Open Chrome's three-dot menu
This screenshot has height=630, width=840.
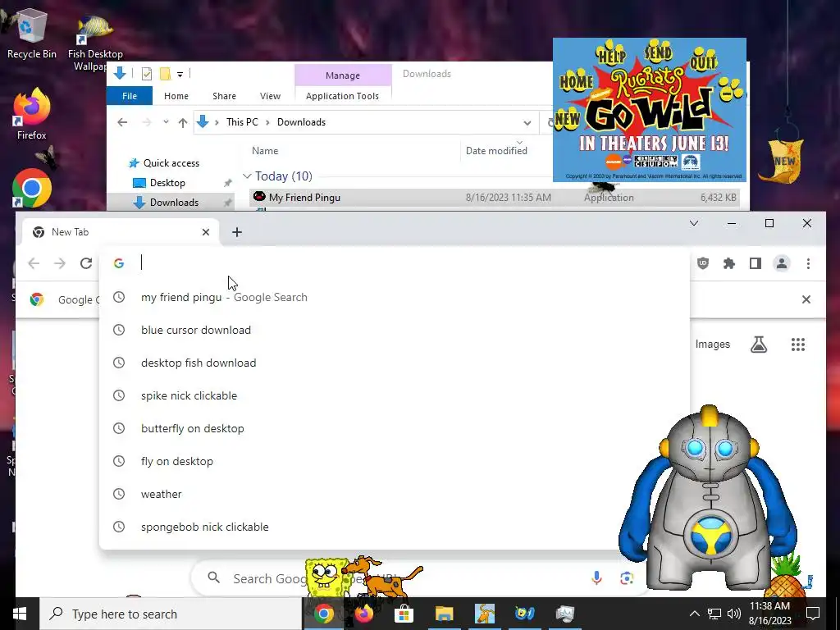[x=808, y=263]
